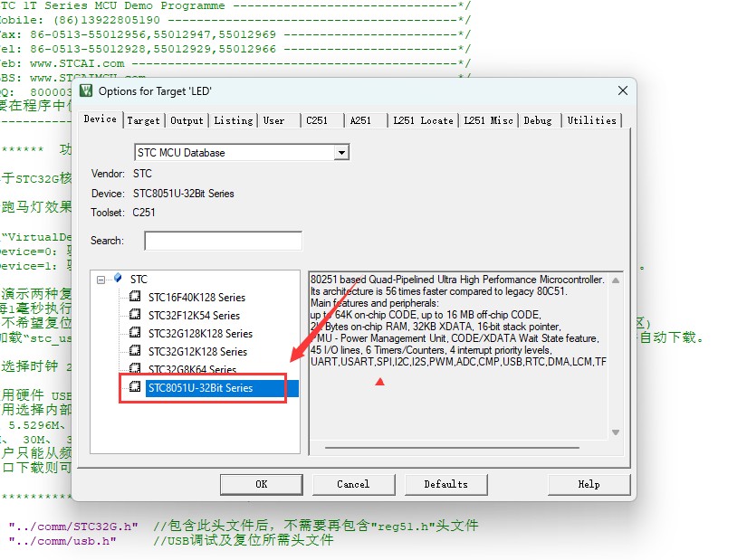Confirm with the OK button
Screen dimensions: 747x560
point(261,484)
